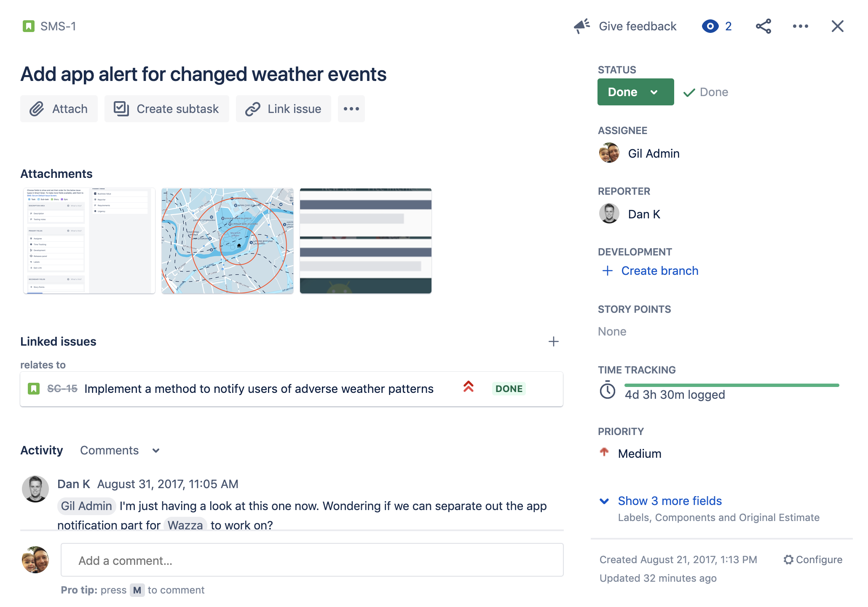This screenshot has height=607, width=868.
Task: Click the share icon in the header
Action: tap(763, 26)
